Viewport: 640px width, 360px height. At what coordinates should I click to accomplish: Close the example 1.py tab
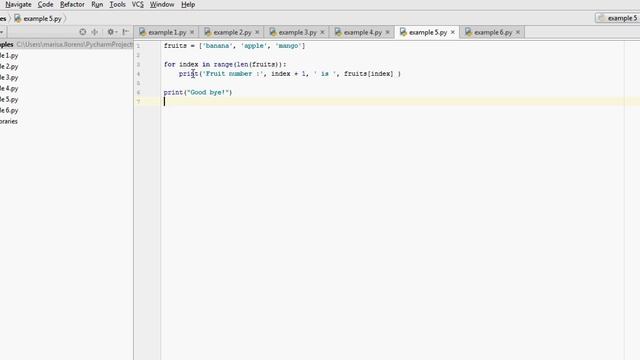click(192, 32)
